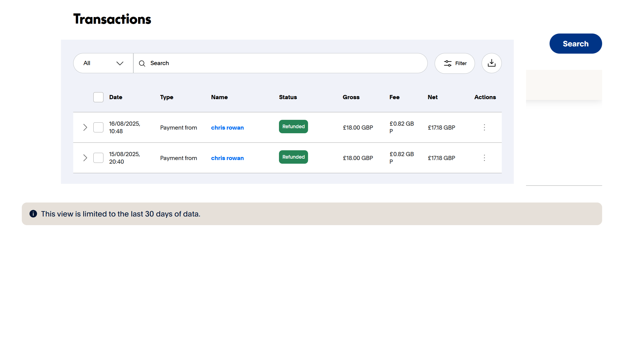Image resolution: width=644 pixels, height=362 pixels.
Task: Click £17.18 GBP net in 15/08/2025 row
Action: coord(441,158)
